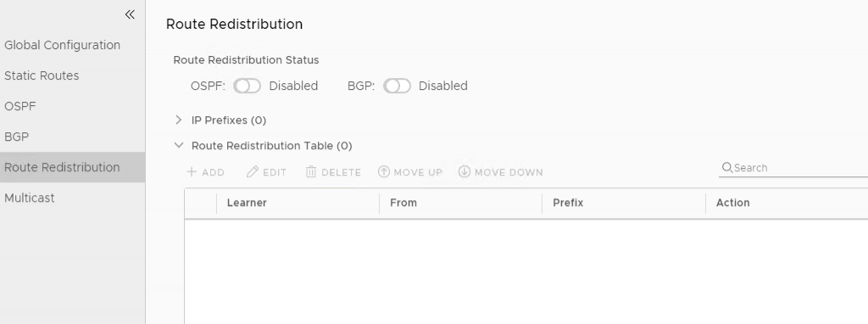
Task: Enable the BGP redistribution toggle
Action: 397,86
